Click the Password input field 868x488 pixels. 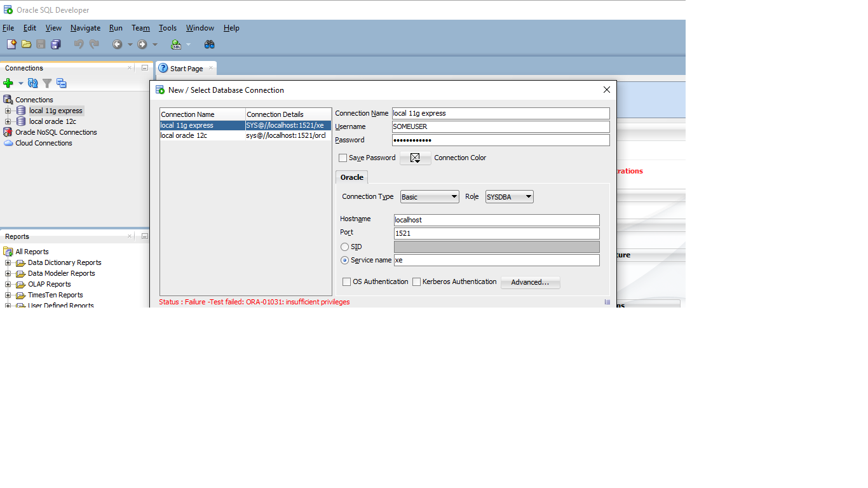point(501,140)
